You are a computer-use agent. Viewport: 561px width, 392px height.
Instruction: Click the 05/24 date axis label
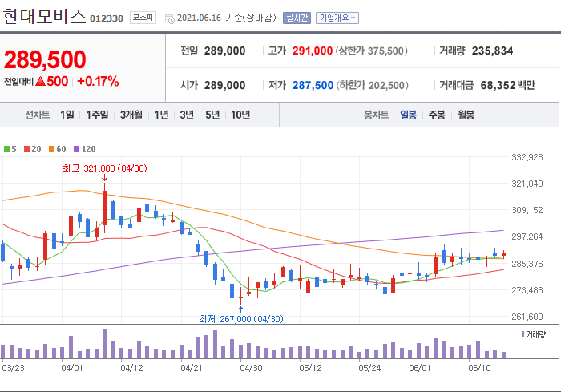[x=369, y=368]
